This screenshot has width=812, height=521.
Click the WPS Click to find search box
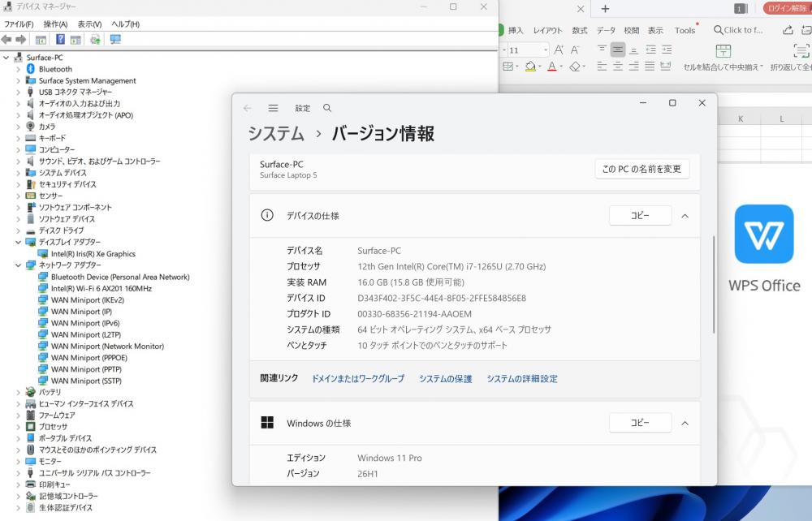738,30
